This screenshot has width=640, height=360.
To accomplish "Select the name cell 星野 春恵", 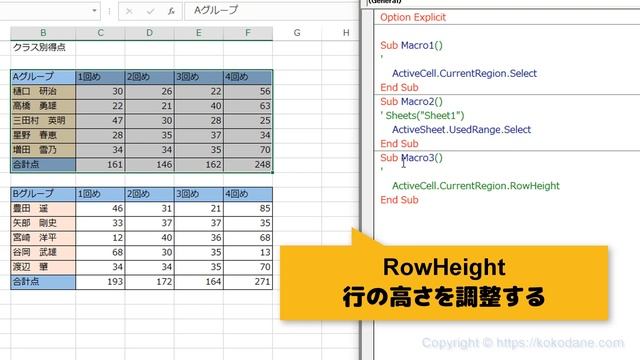I will (43, 135).
